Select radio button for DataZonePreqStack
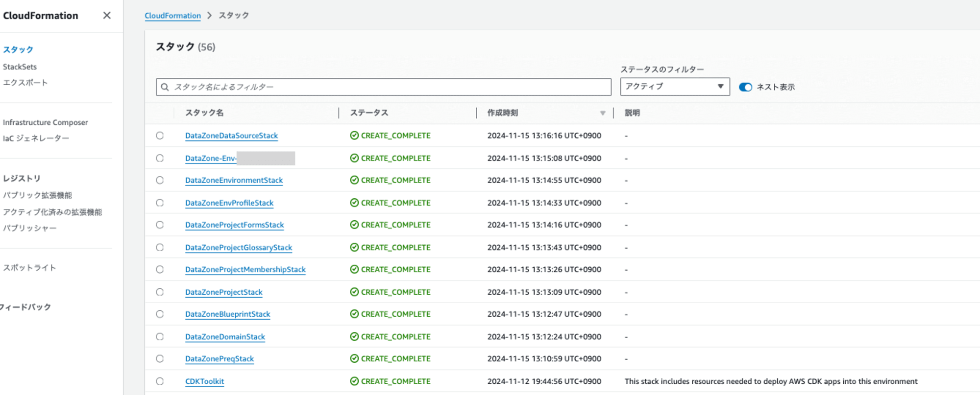Screen dimensions: 980x395 click(160, 359)
